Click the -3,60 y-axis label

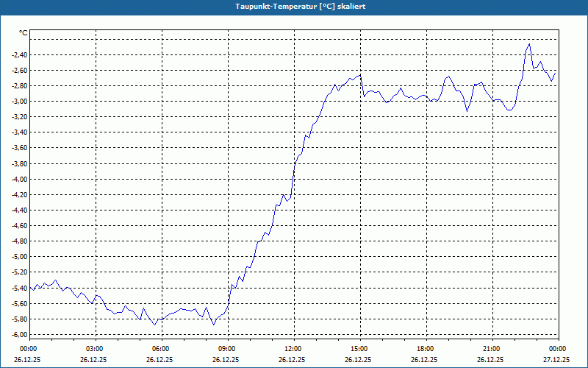19,148
